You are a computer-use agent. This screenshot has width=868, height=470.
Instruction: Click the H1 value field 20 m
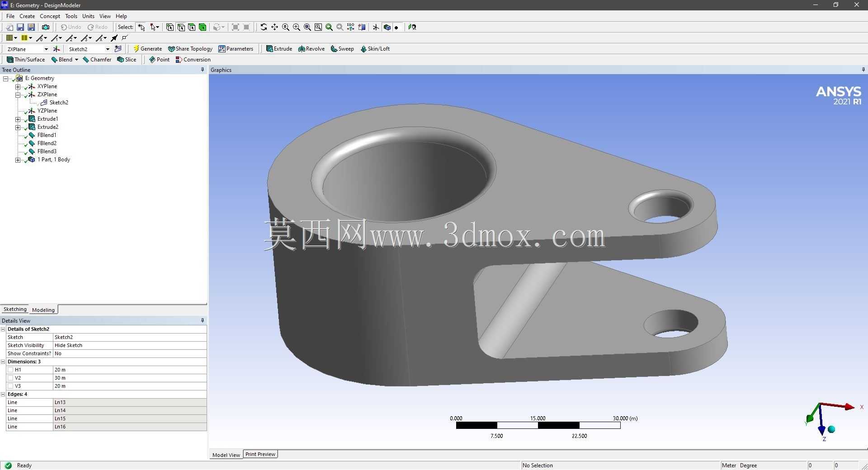click(x=130, y=370)
